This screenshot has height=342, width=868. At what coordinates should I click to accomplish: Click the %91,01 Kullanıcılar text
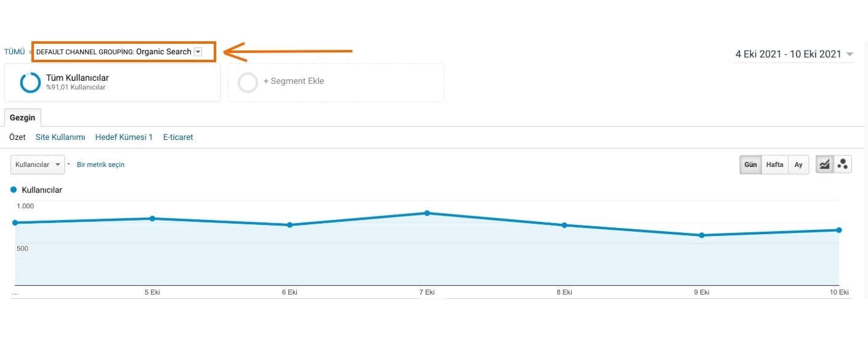[76, 88]
